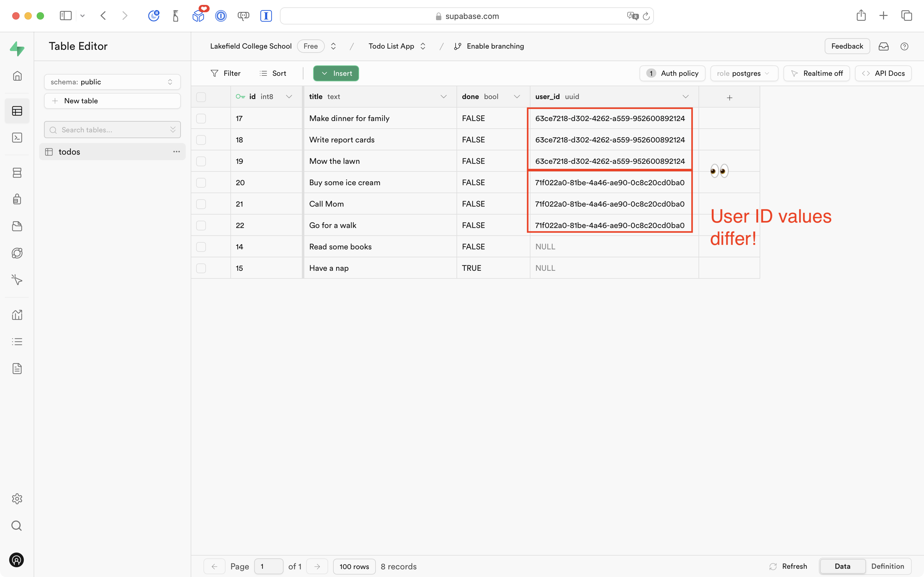Open Authentication section lock icon

(17, 199)
